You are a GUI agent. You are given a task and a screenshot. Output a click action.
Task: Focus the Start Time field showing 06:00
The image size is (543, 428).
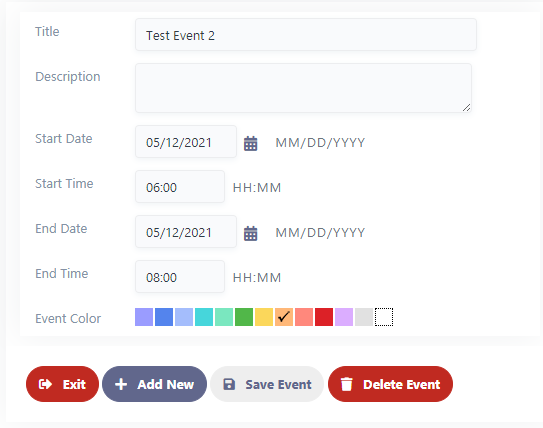coord(180,187)
